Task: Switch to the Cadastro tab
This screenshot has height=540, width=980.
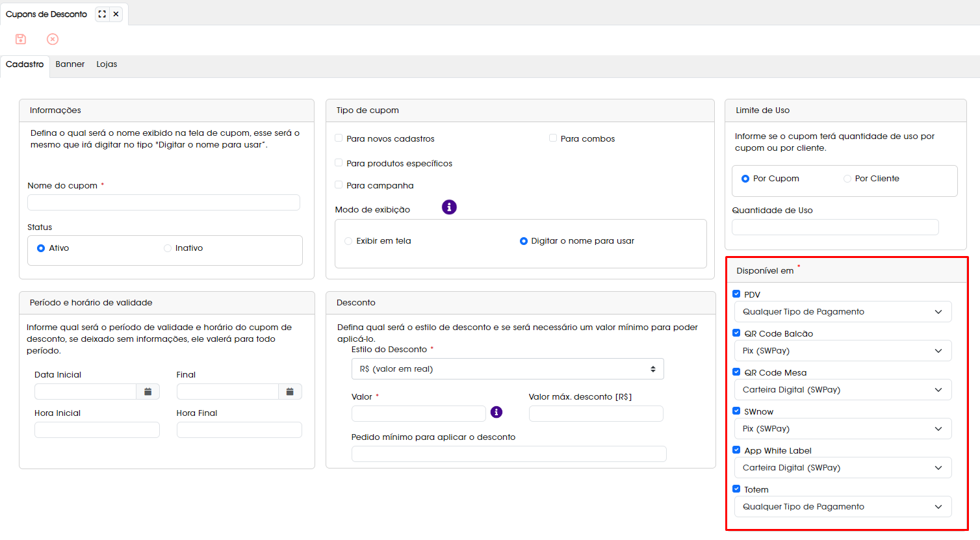Action: click(x=25, y=64)
